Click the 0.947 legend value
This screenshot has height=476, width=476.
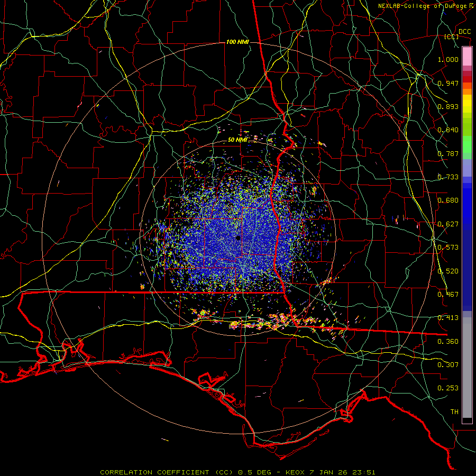[448, 83]
